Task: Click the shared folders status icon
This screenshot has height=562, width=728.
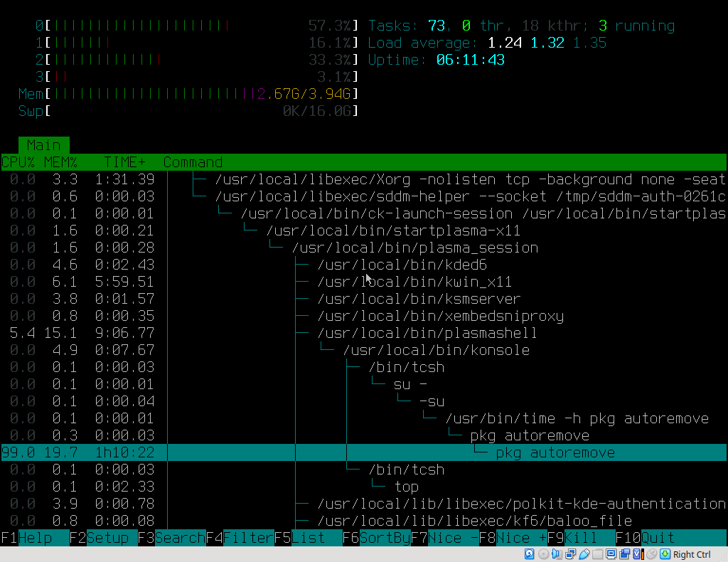Action: tap(597, 554)
